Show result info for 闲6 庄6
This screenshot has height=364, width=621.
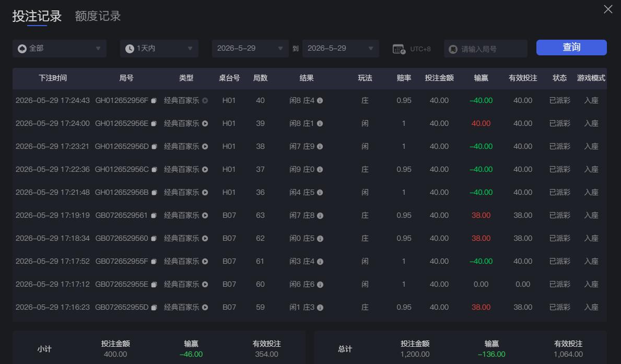(x=320, y=285)
